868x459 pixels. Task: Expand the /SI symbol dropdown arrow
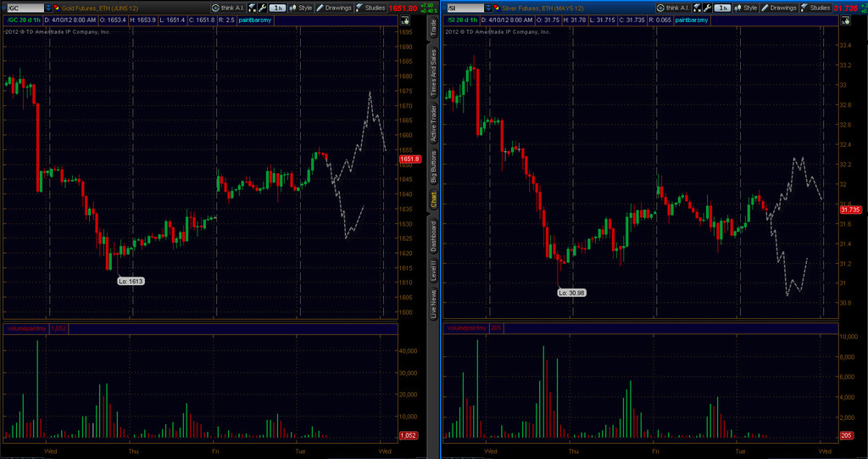[488, 8]
